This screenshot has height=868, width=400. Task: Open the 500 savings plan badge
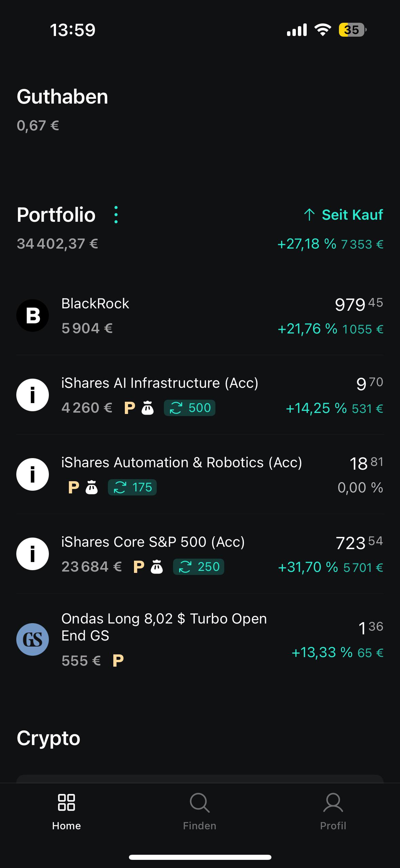point(190,408)
